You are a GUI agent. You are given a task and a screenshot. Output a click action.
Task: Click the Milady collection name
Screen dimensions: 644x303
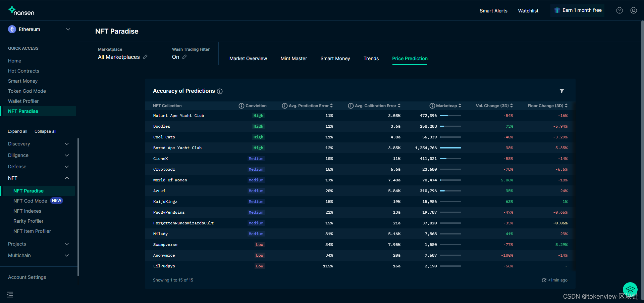point(160,234)
